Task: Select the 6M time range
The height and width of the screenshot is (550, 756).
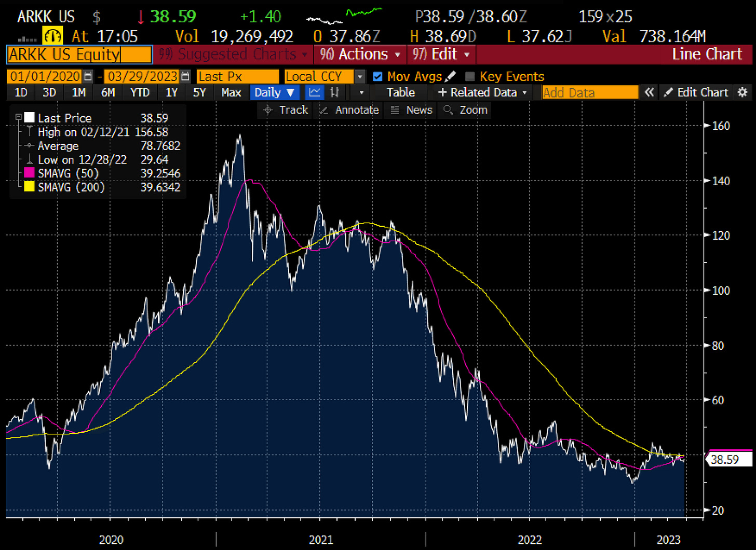Action: (107, 92)
